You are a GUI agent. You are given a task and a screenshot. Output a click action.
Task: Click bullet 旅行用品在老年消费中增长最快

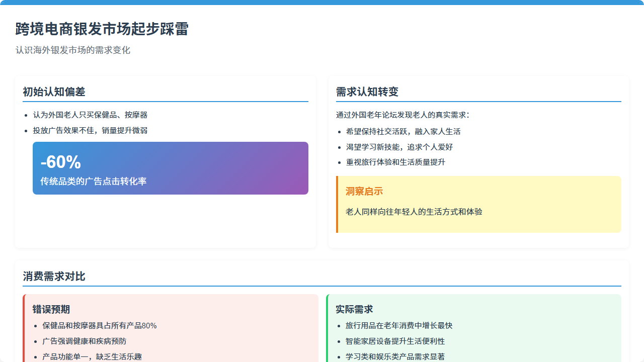point(399,326)
